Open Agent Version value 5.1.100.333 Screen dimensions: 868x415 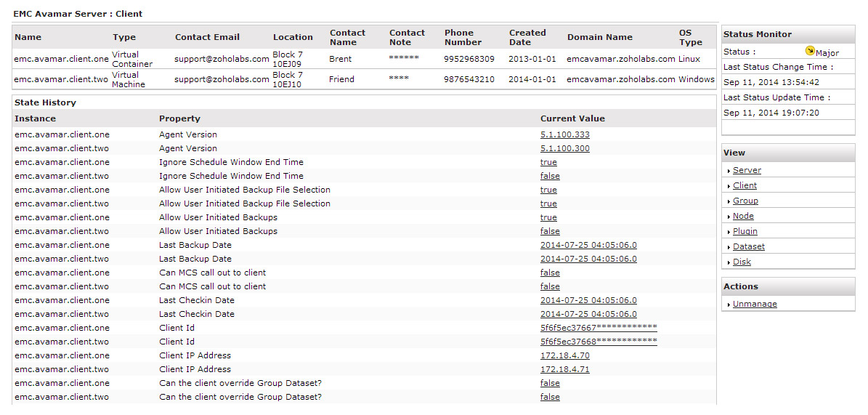[564, 134]
